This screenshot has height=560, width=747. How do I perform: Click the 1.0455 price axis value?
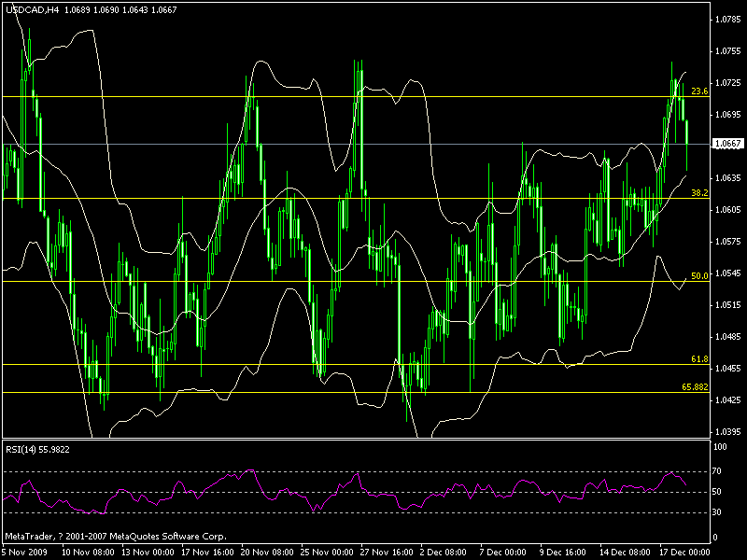click(728, 368)
